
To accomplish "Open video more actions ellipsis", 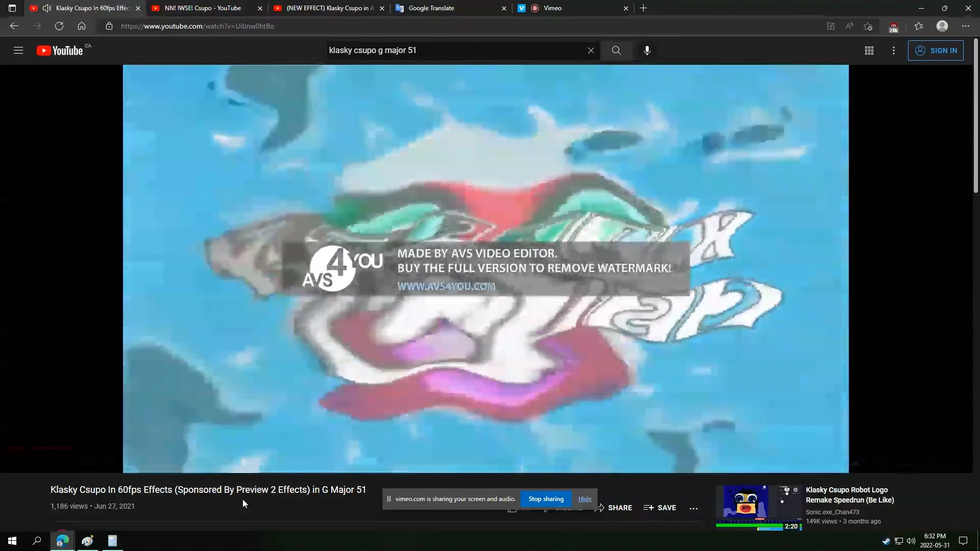I will [x=693, y=508].
